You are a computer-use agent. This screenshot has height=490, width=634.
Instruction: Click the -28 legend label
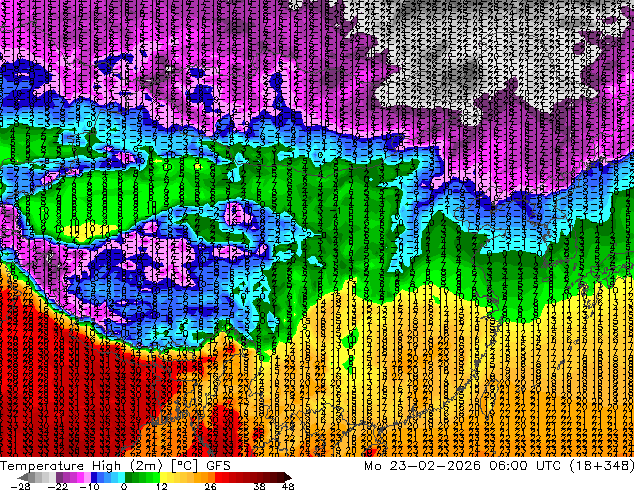click(x=20, y=486)
